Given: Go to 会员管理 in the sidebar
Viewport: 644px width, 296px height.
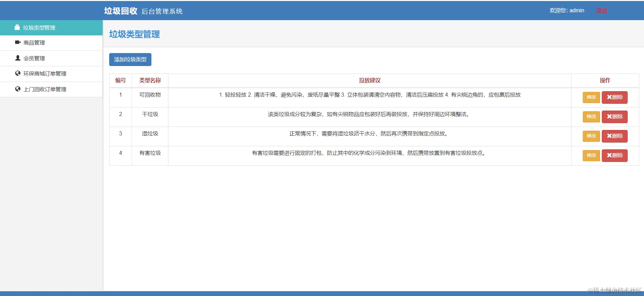Looking at the screenshot, I should coord(51,58).
